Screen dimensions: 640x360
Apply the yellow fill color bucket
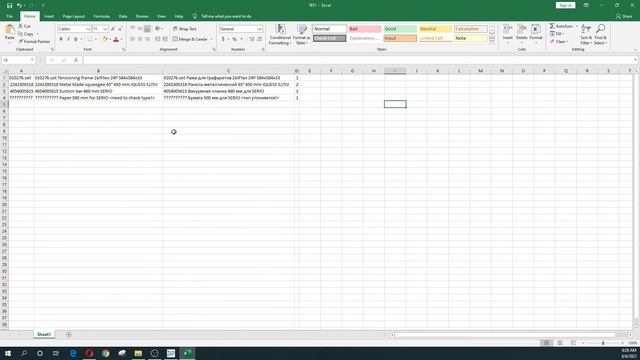tap(104, 39)
